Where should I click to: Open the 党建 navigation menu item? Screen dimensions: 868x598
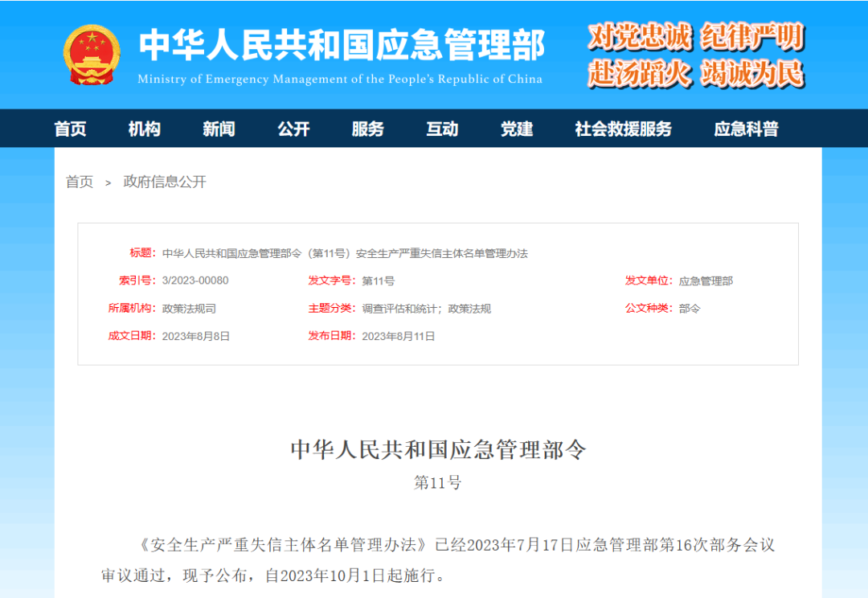point(517,129)
